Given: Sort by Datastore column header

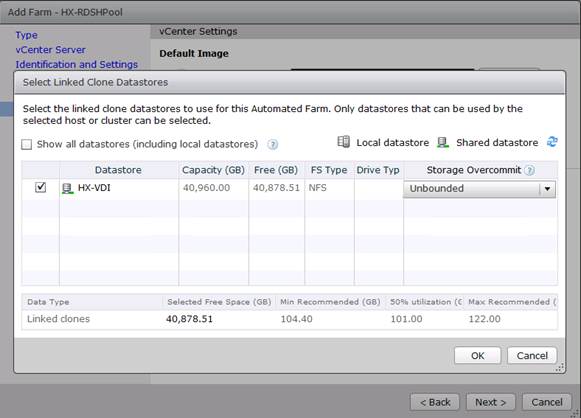Looking at the screenshot, I should point(119,170).
